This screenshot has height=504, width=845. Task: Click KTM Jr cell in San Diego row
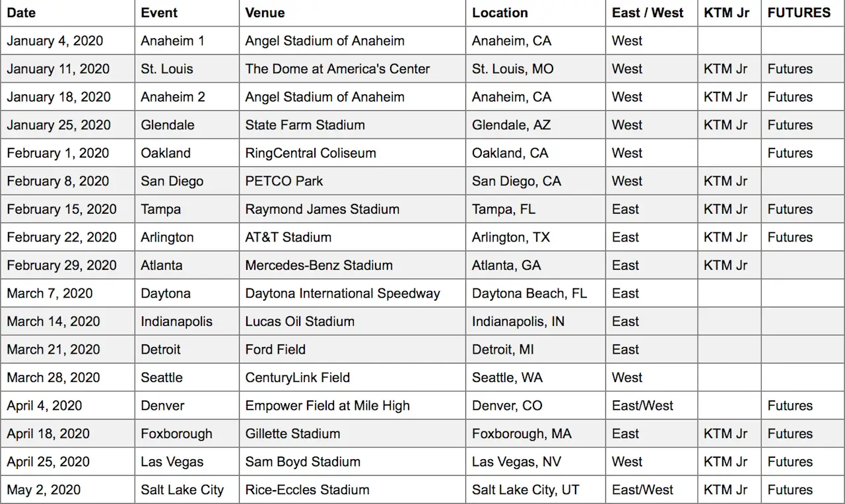(729, 181)
